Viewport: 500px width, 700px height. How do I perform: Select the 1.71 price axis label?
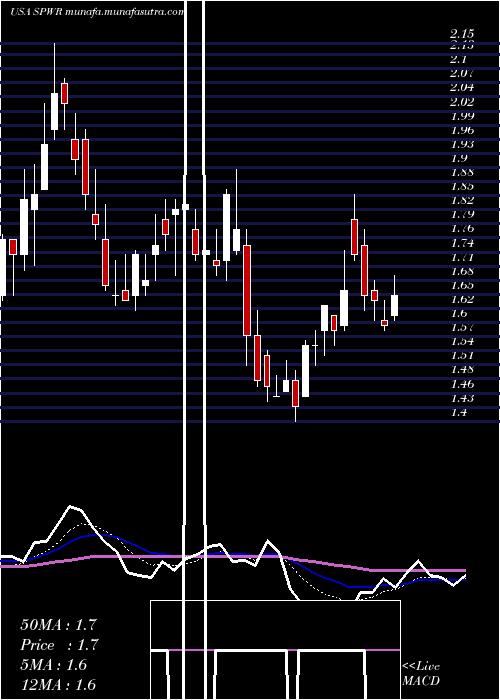462,257
